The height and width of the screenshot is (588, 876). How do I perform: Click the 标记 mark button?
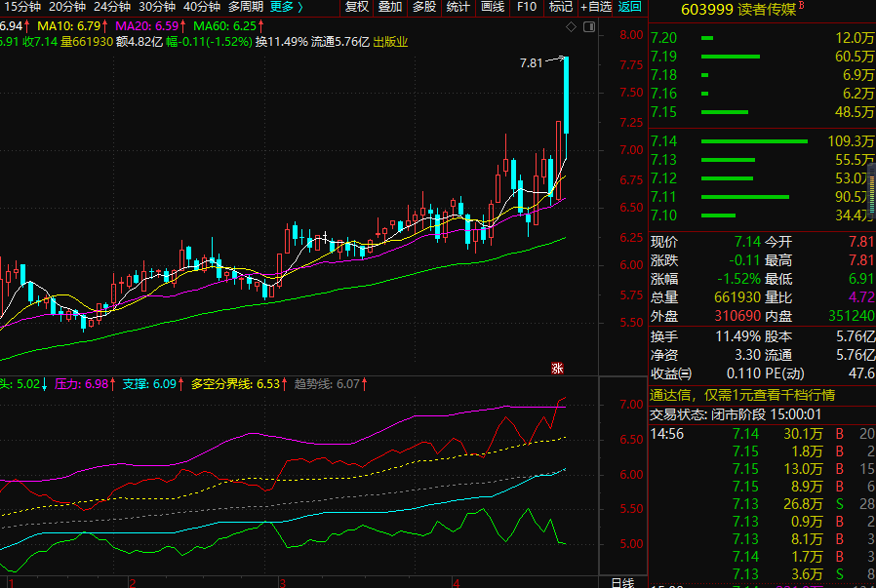(x=560, y=7)
